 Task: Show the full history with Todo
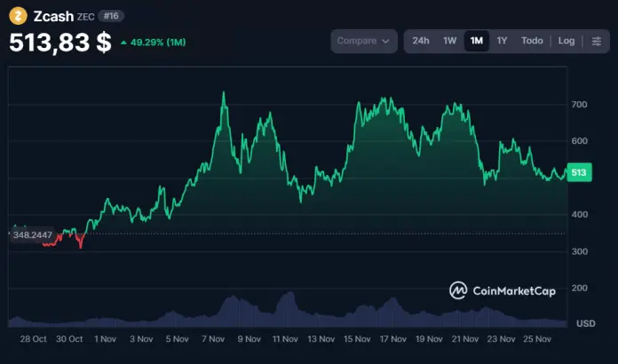click(532, 41)
